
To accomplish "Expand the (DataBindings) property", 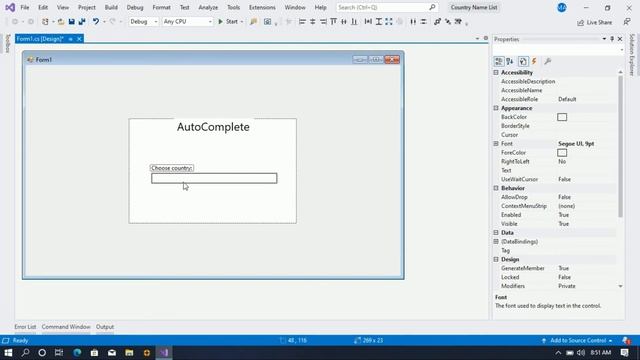I will 496,242.
